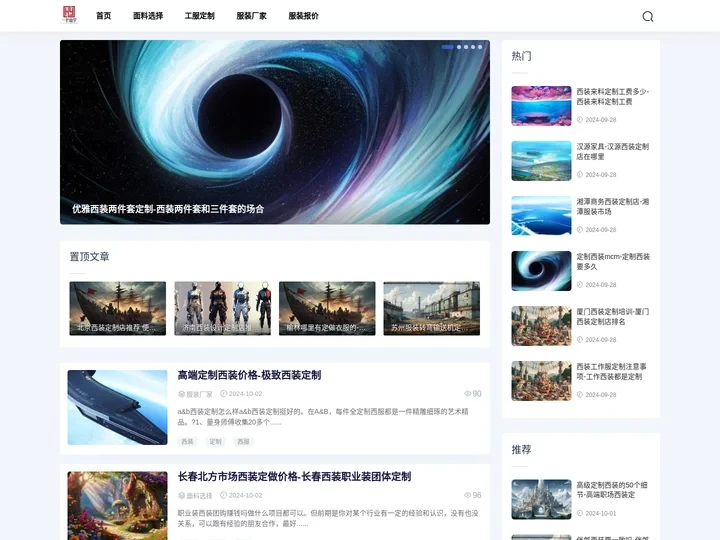The image size is (720, 540).
Task: Click the thumbnail beside 西装工作服定制注意事项
Action: coord(541,381)
